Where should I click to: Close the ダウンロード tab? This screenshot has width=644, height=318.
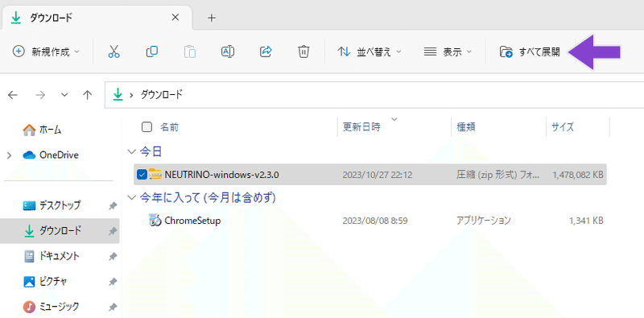pos(175,18)
